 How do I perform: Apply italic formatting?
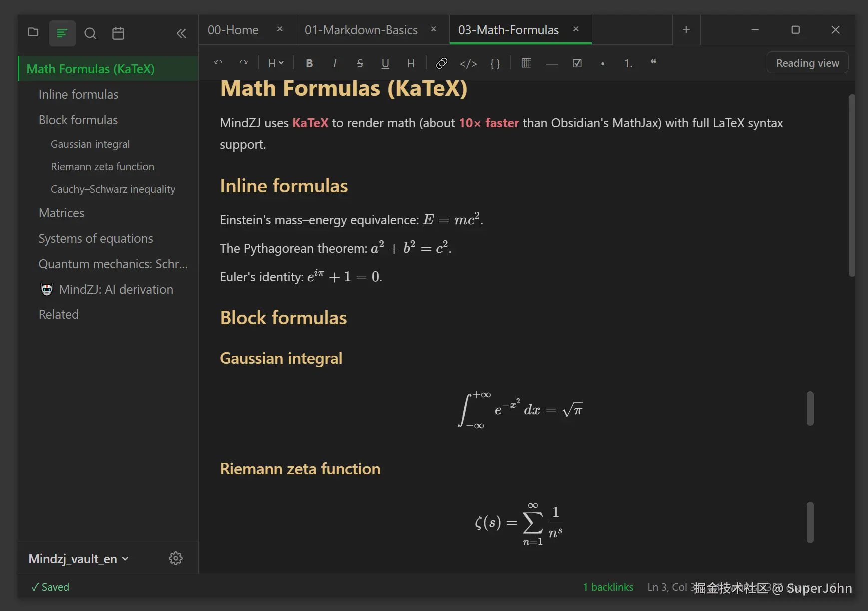(x=335, y=63)
